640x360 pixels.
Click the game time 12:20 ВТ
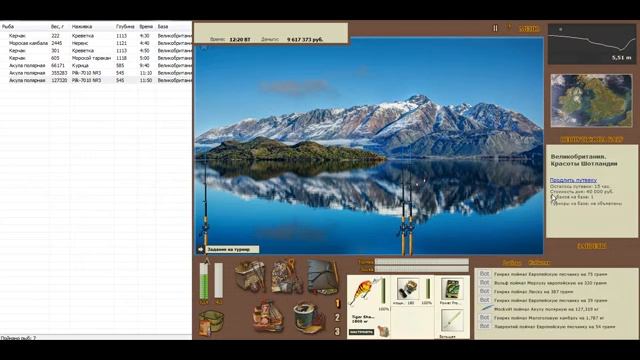point(240,40)
